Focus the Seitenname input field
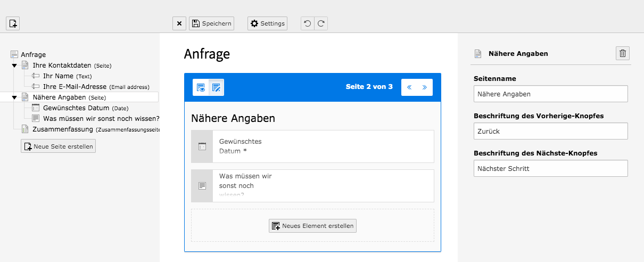This screenshot has height=262, width=644. 550,94
